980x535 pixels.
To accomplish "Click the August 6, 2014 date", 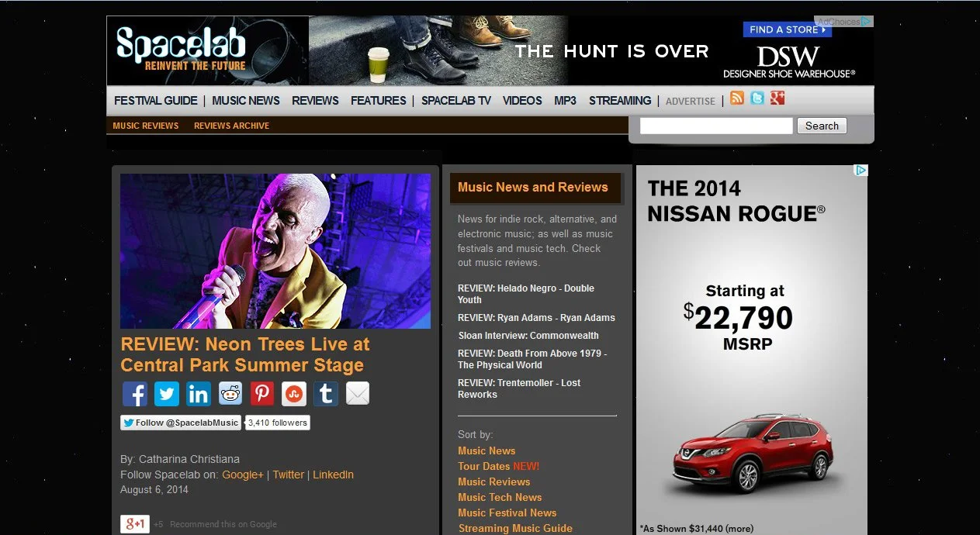I will click(x=154, y=489).
